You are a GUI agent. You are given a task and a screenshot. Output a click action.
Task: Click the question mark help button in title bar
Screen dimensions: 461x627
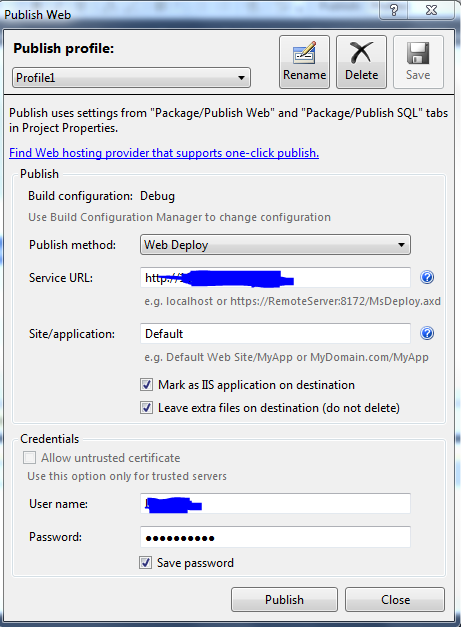(394, 10)
